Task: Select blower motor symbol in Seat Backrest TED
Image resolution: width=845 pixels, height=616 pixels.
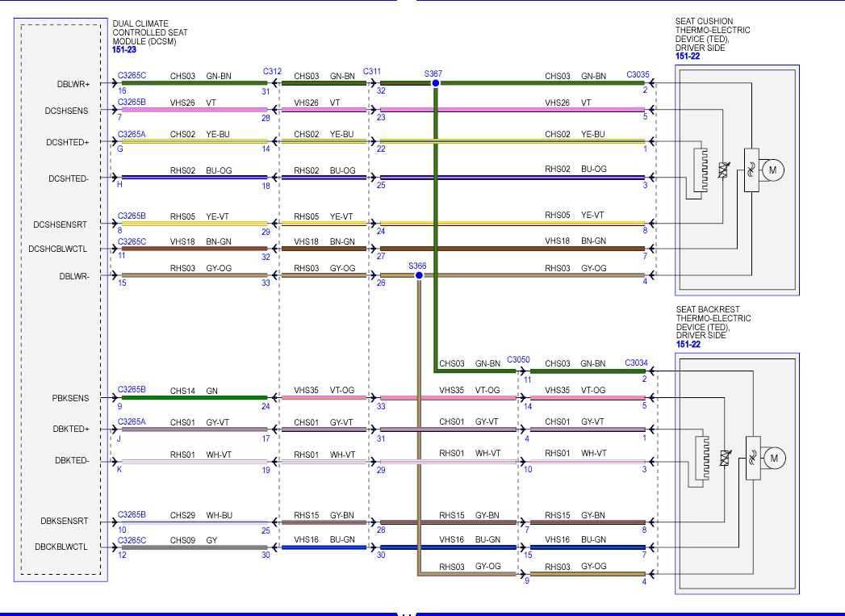Action: [775, 459]
